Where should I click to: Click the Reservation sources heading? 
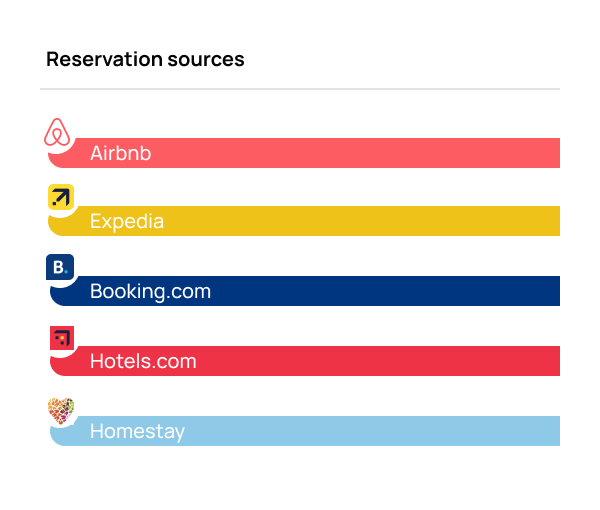point(145,59)
